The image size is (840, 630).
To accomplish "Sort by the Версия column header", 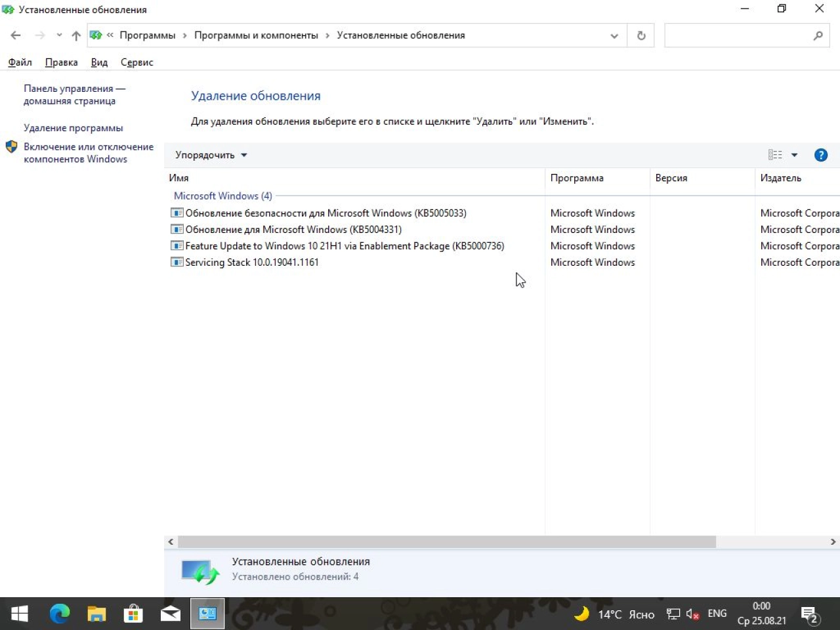I will coord(702,178).
